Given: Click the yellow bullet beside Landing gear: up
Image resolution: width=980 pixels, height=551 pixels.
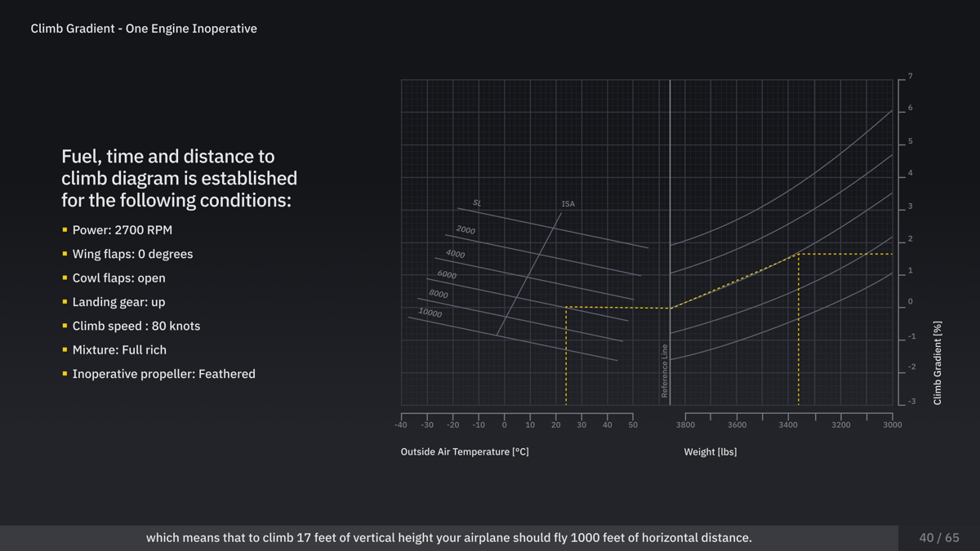Looking at the screenshot, I should [x=65, y=302].
